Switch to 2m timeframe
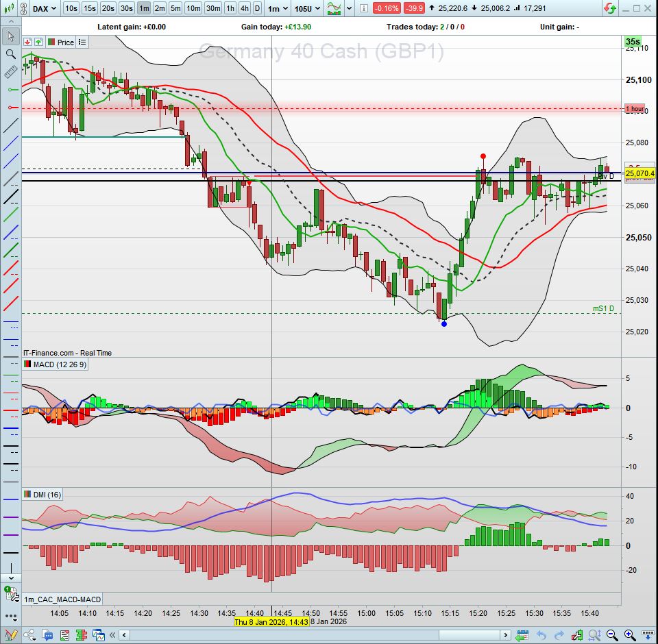 click(160, 8)
